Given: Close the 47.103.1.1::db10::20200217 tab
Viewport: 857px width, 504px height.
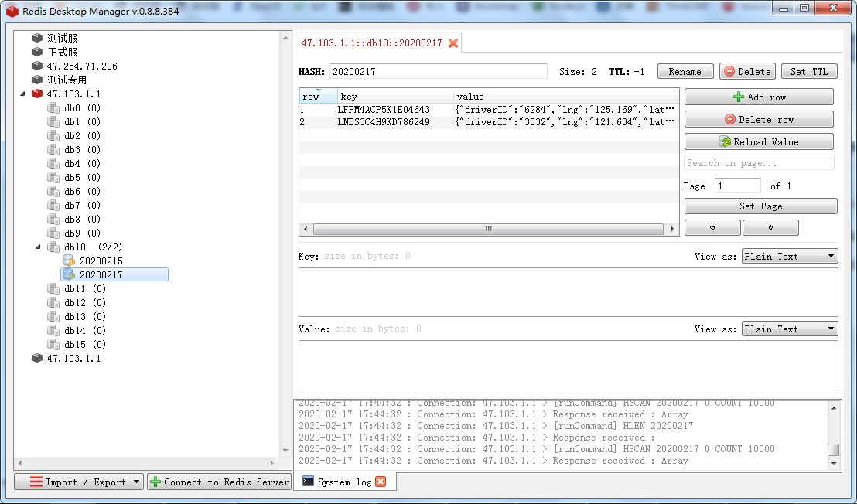Looking at the screenshot, I should click(x=453, y=43).
